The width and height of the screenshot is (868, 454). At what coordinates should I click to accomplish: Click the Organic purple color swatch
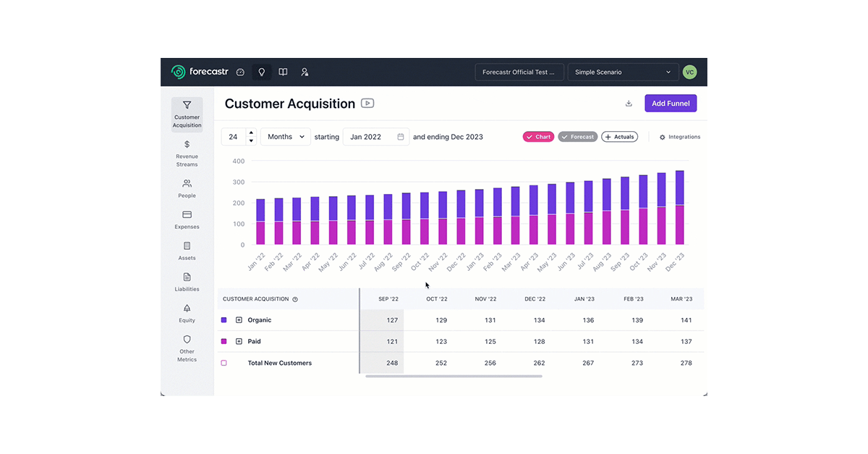(224, 320)
